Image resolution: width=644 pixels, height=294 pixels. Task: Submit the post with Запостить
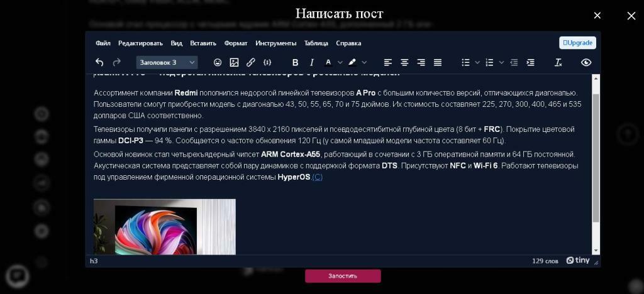coord(343,276)
